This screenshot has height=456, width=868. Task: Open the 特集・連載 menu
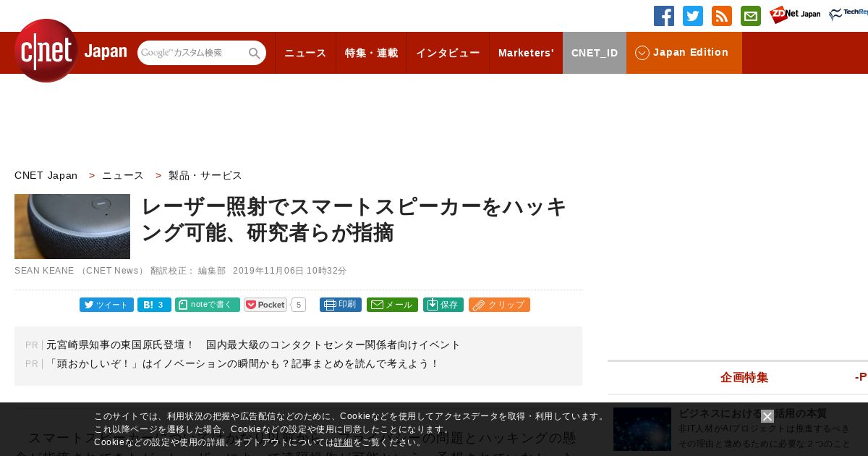click(371, 53)
